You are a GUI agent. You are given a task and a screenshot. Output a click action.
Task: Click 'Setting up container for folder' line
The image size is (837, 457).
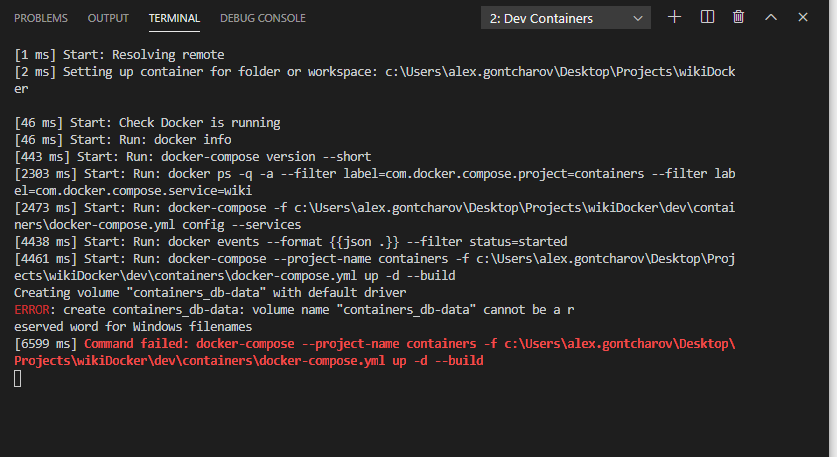[375, 80]
